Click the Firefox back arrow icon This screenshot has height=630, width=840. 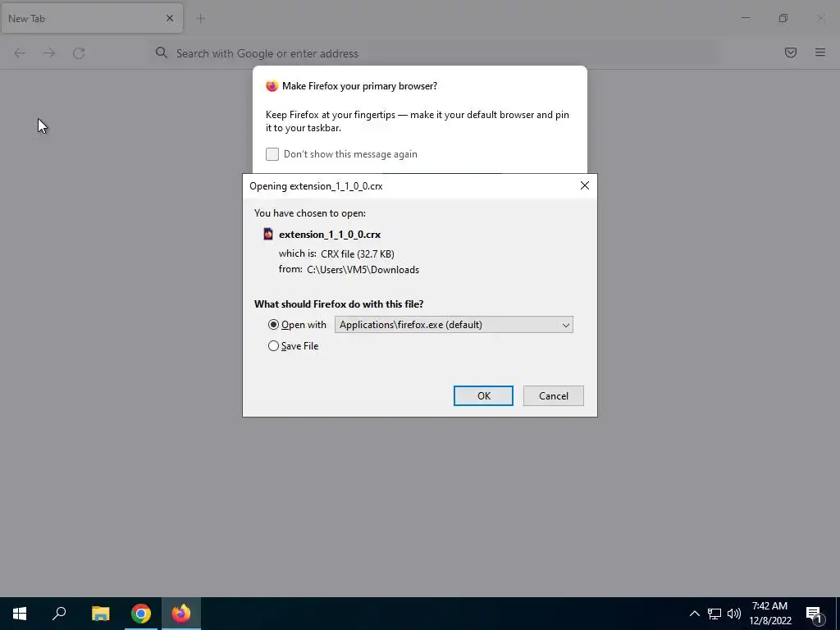click(20, 53)
